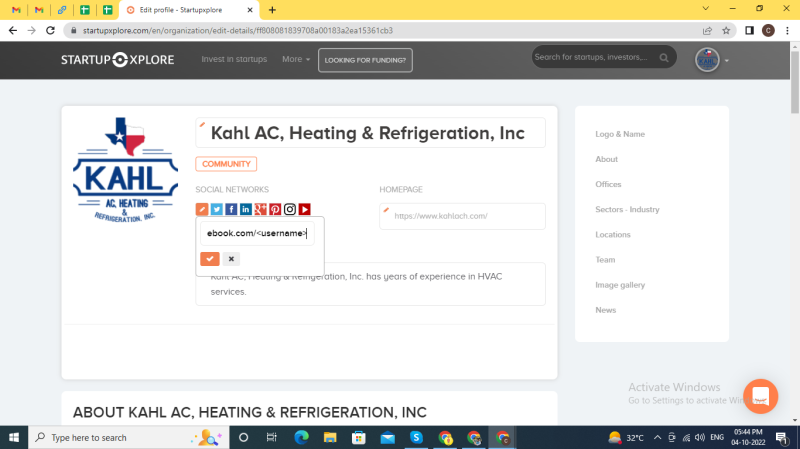Jump to About section
The width and height of the screenshot is (800, 449).
[x=606, y=159]
